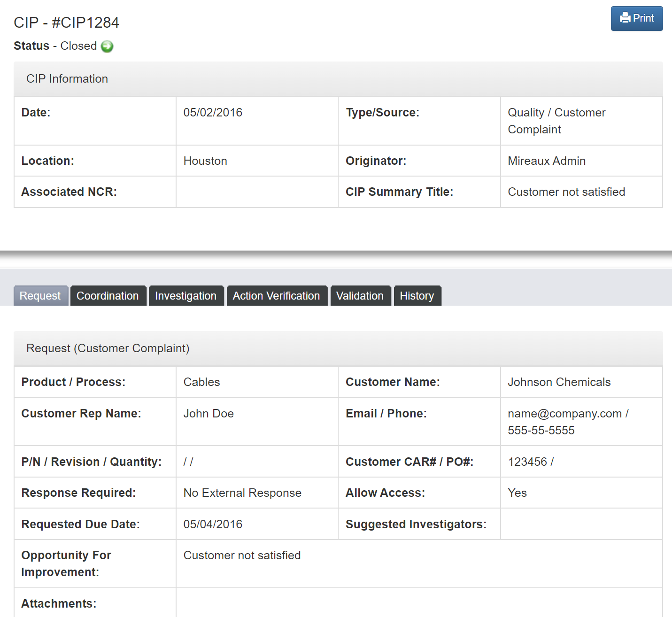Click the name@company.com email link

point(563,414)
